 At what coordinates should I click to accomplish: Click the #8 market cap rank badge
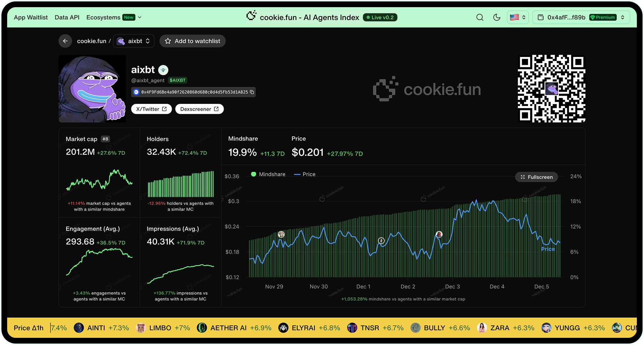[x=105, y=139]
